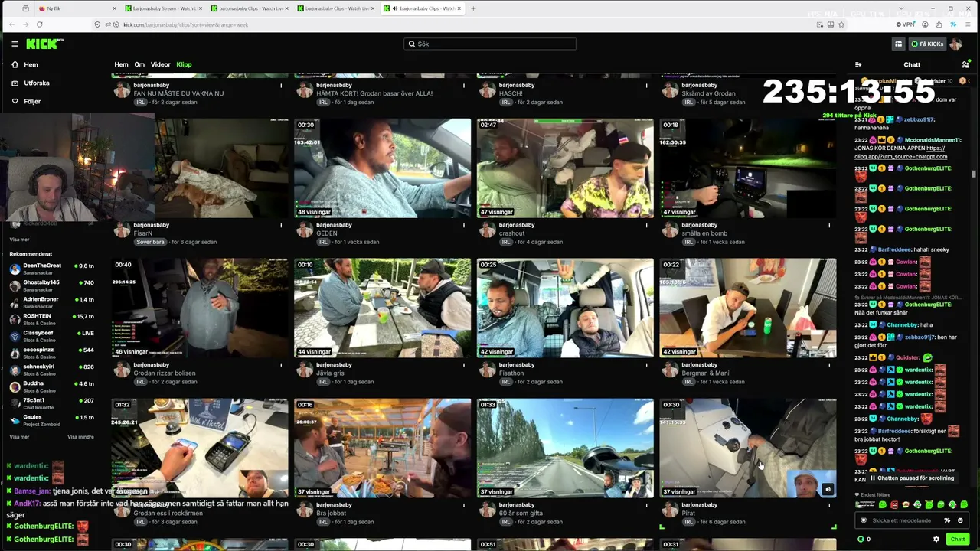
Task: Open the browser application menu
Action: pos(968,24)
